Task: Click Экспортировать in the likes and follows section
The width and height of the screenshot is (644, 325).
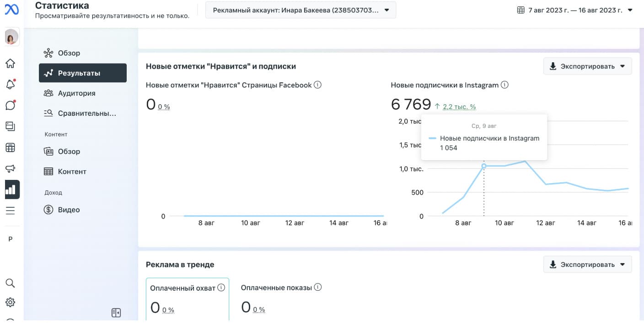Action: click(587, 66)
